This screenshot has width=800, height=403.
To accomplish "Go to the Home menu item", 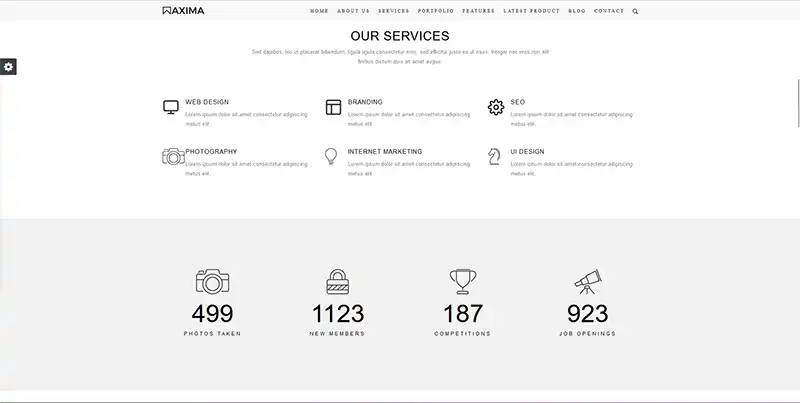I will [319, 11].
